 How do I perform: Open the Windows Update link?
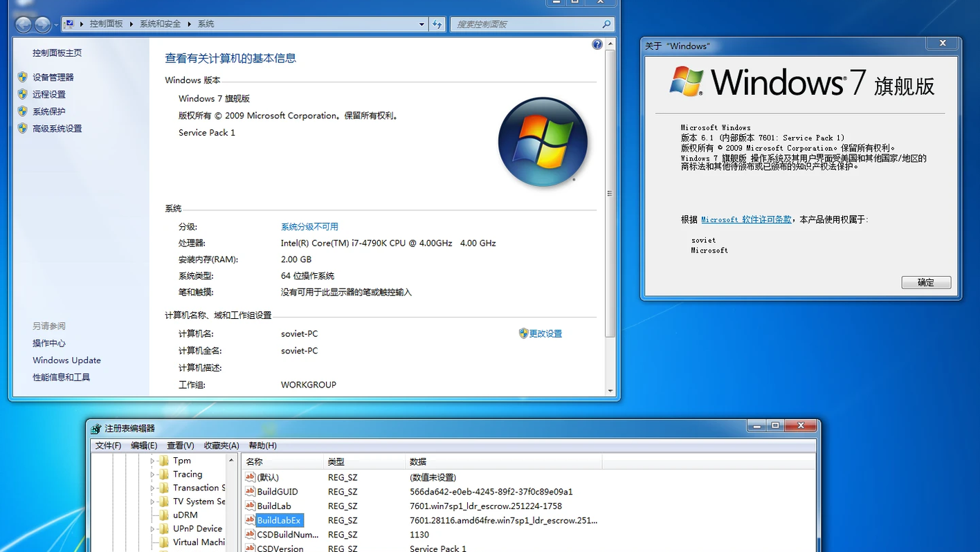tap(66, 360)
